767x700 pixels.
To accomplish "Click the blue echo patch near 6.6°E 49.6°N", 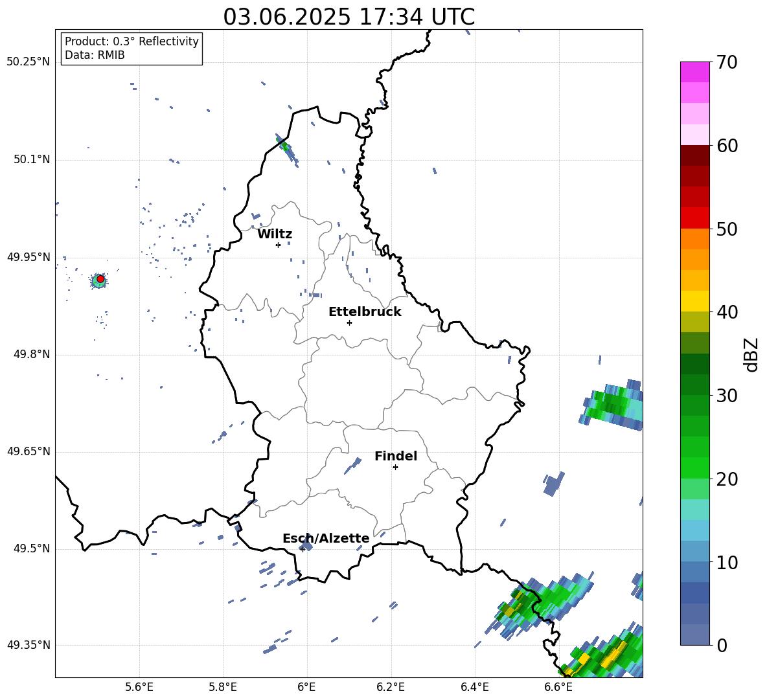I will coord(554,484).
